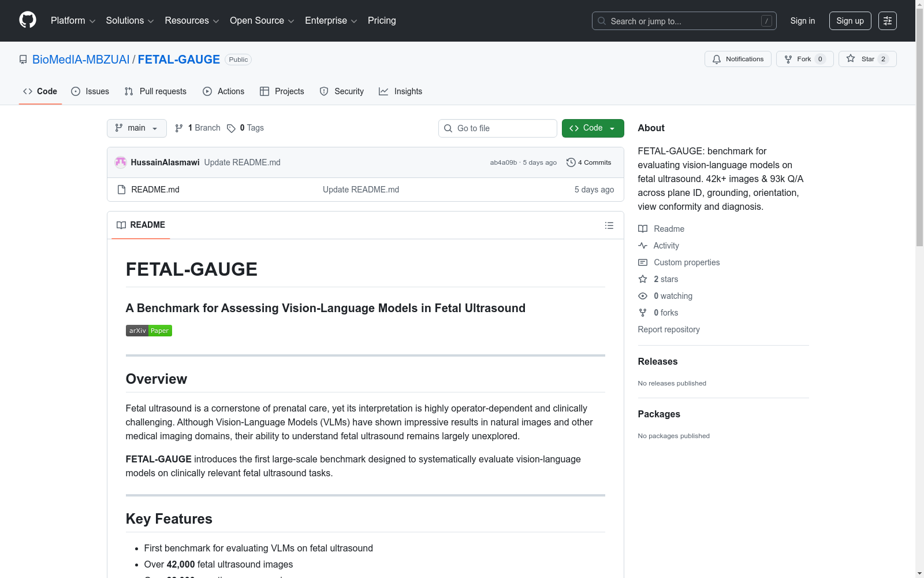Screen dimensions: 924x578
Task: Click the Go to file magnifier icon
Action: [x=448, y=128]
